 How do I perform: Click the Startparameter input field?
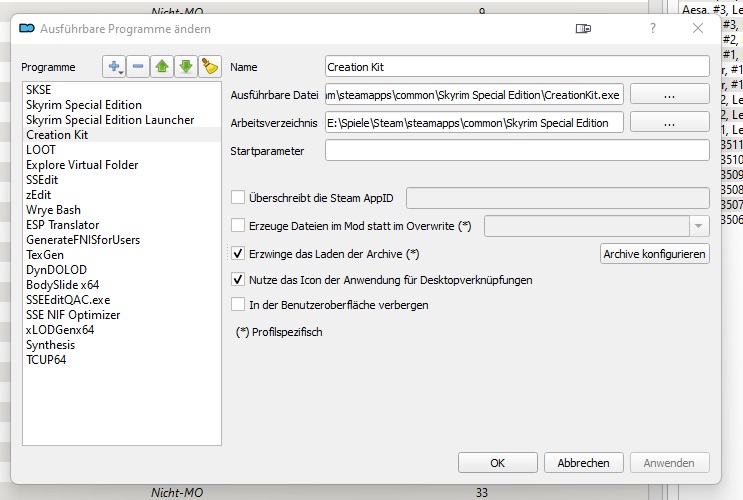click(516, 152)
